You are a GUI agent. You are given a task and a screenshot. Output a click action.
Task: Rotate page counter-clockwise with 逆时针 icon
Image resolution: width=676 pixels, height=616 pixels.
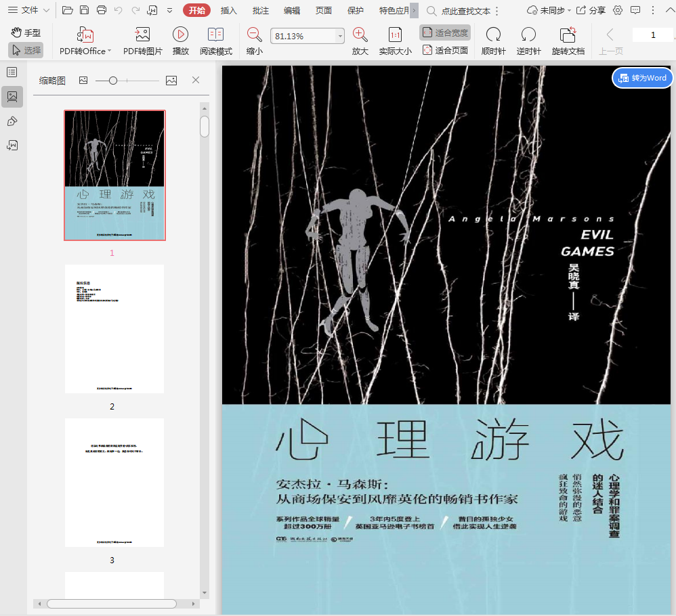[528, 35]
